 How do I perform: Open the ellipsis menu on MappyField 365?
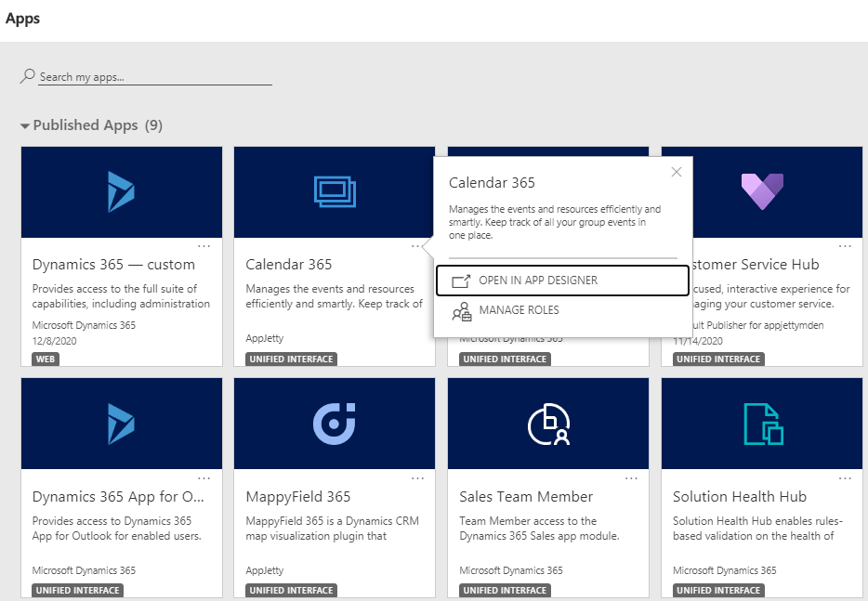coord(417,477)
